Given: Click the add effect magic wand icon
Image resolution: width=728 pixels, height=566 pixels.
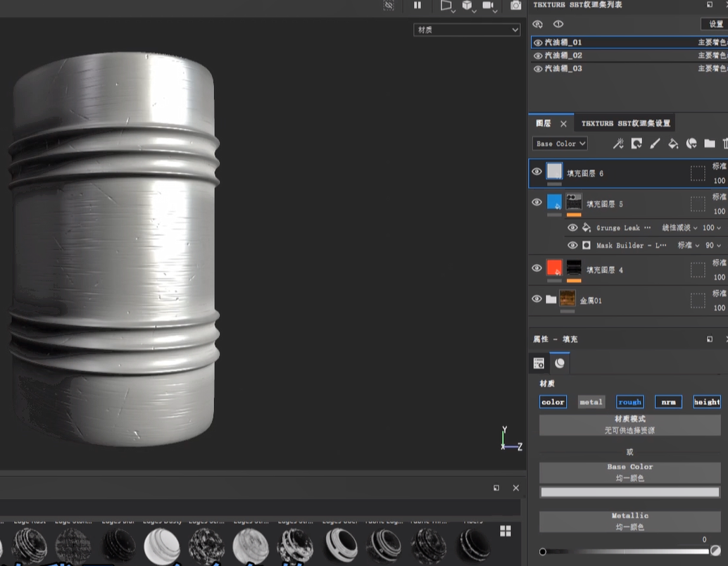Looking at the screenshot, I should [x=618, y=144].
